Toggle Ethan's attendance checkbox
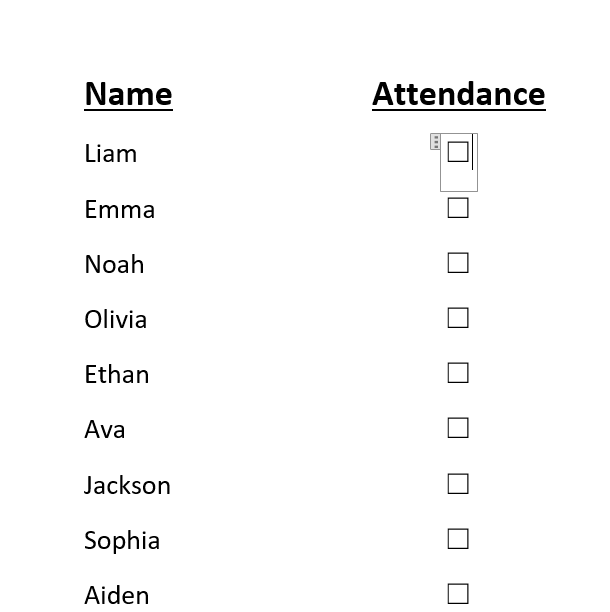 click(x=458, y=373)
